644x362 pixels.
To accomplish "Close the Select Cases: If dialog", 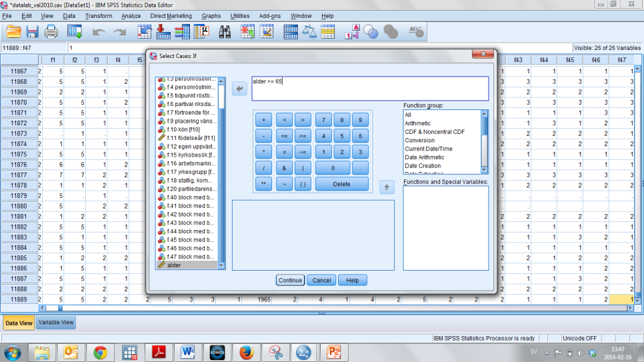I will click(483, 54).
